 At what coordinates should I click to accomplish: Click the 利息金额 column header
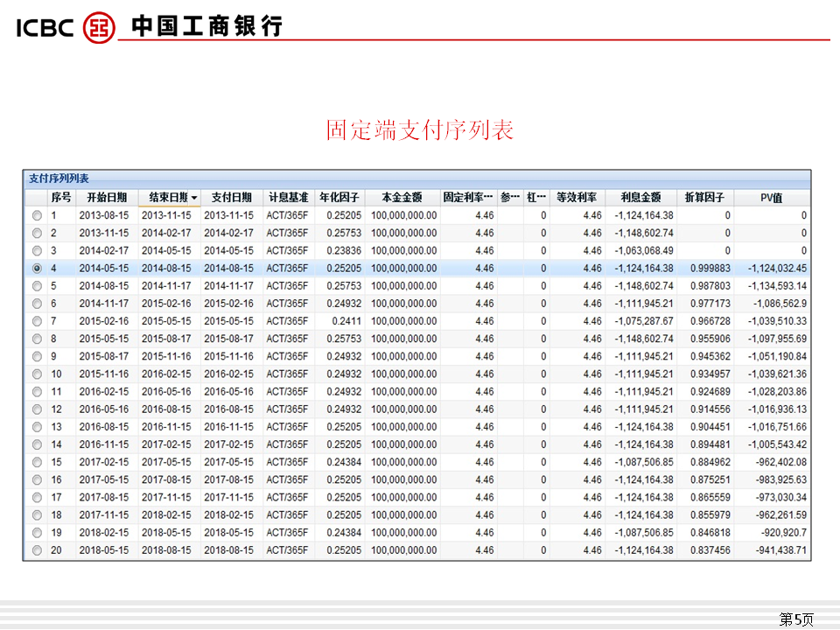point(640,198)
